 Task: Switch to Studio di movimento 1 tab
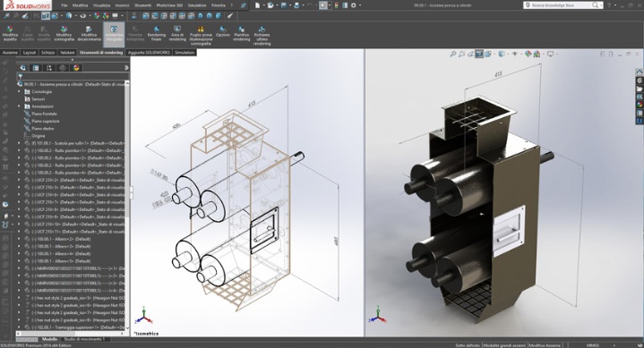pyautogui.click(x=83, y=339)
